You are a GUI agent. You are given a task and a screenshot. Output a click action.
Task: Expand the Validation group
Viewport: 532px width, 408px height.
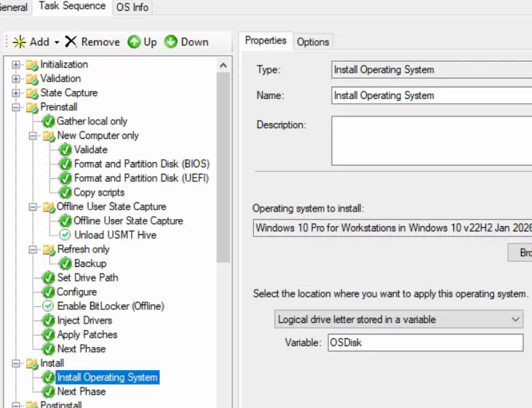15,79
